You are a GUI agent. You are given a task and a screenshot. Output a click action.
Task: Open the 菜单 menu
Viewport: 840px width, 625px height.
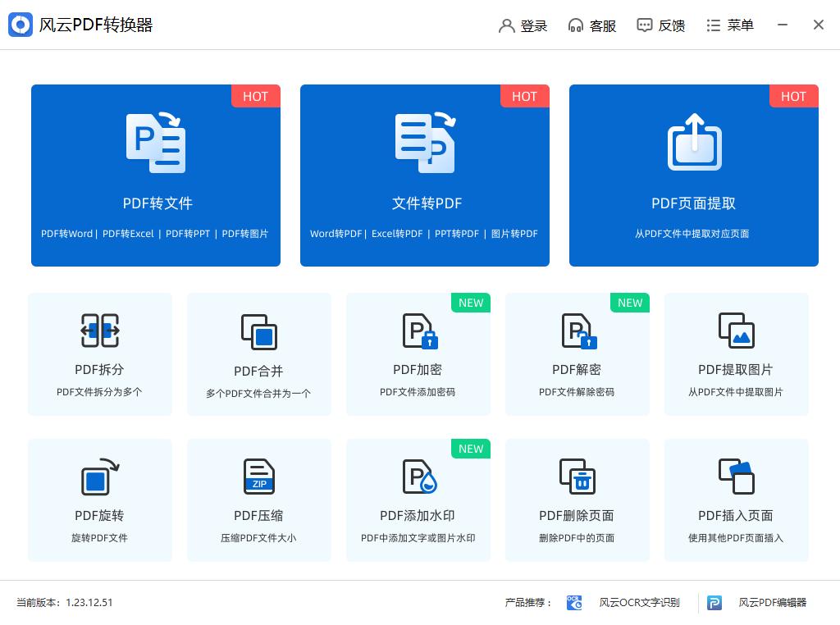click(x=729, y=25)
